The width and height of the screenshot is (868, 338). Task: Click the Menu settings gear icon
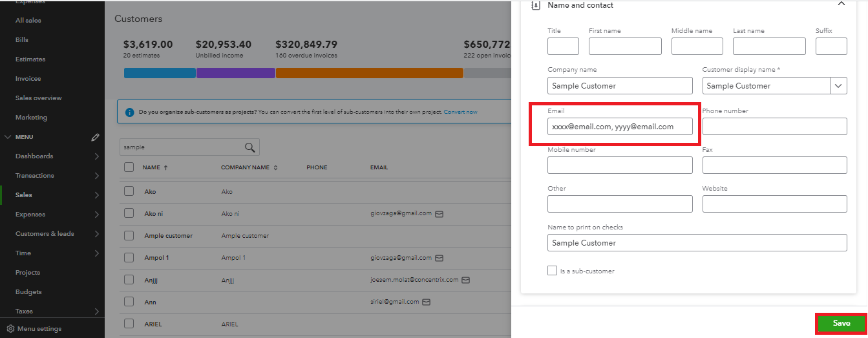click(x=10, y=329)
